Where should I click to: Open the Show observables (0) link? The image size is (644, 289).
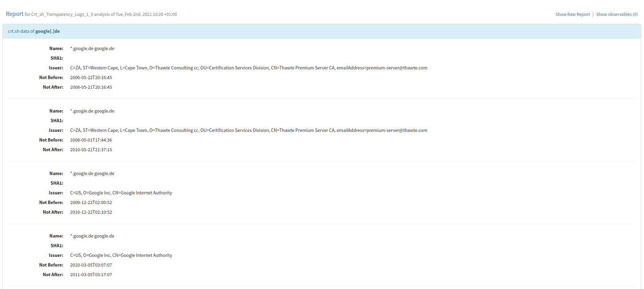(617, 15)
